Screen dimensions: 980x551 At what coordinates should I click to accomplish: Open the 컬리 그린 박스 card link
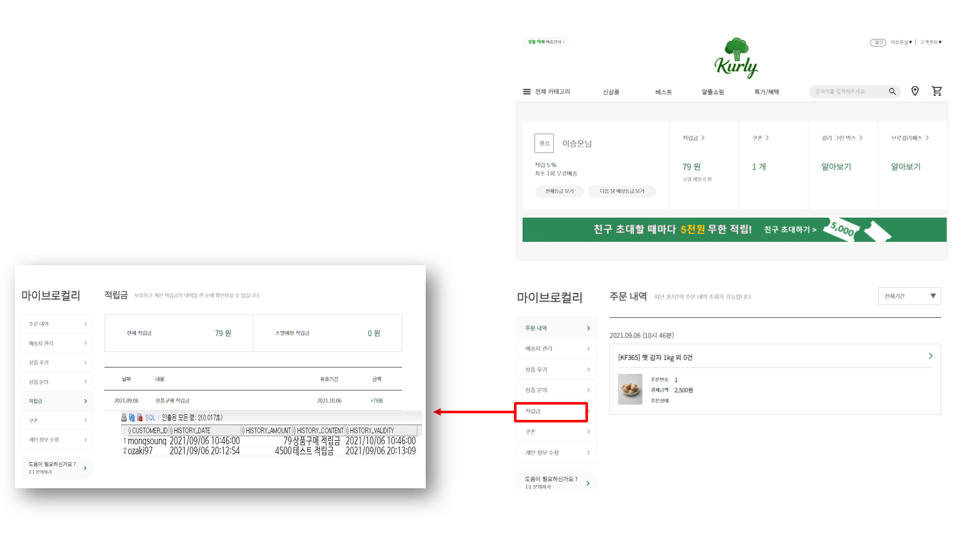(x=842, y=138)
